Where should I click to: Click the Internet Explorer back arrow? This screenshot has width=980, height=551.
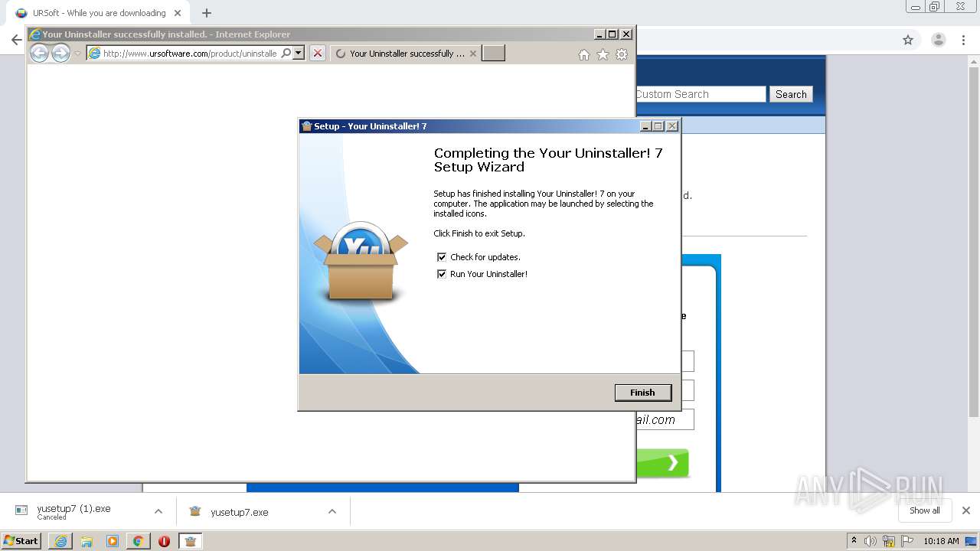point(39,54)
